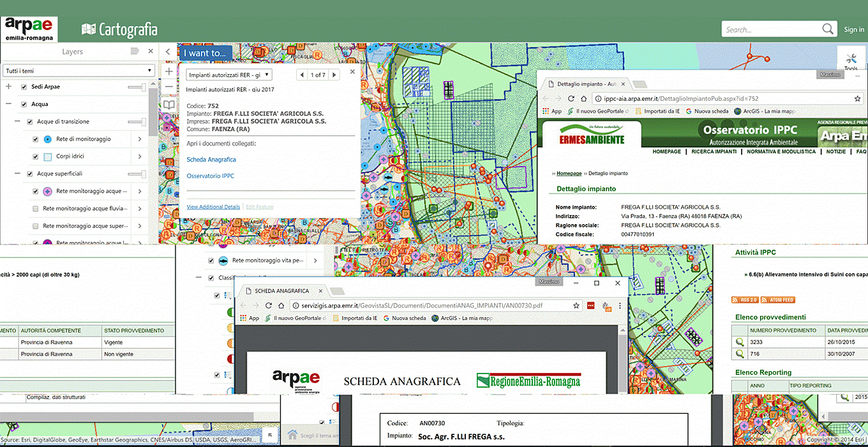Toggle Rete di monitoraggio layer checkbox
The width and height of the screenshot is (868, 447).
pyautogui.click(x=36, y=139)
